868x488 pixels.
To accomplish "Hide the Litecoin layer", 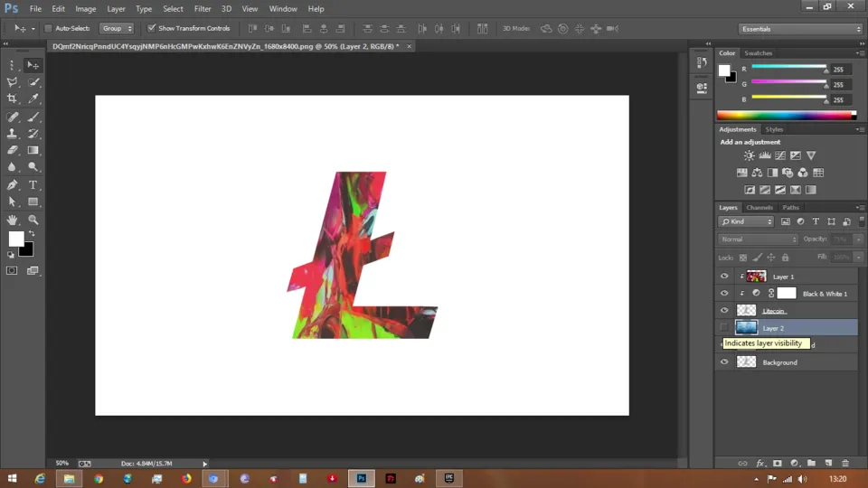I will click(x=724, y=310).
